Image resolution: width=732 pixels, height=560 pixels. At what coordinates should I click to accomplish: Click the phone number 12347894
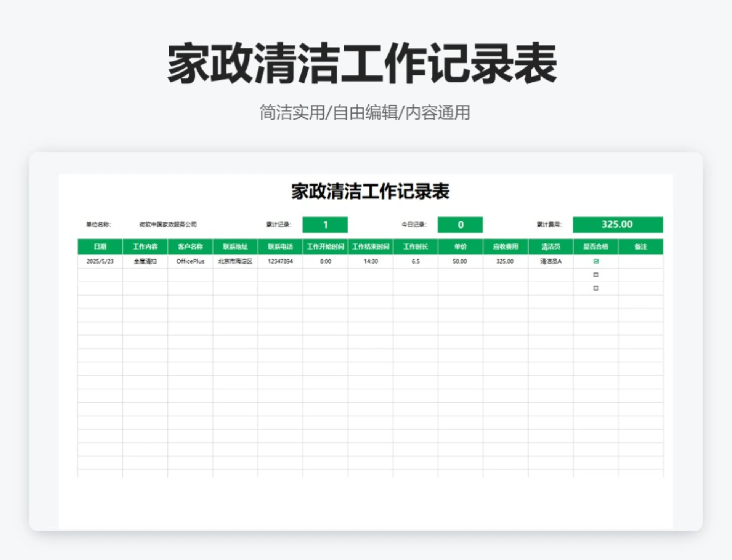(x=281, y=262)
